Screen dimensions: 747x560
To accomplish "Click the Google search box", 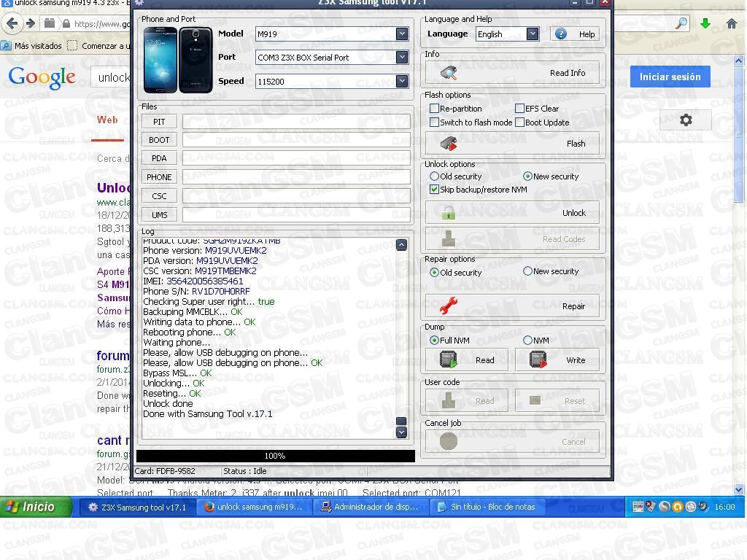I will coord(111,77).
